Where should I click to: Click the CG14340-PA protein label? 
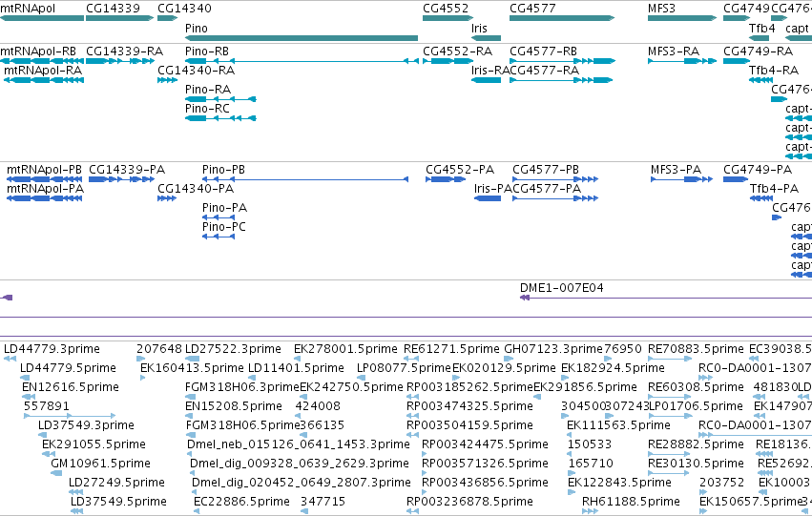(x=196, y=189)
